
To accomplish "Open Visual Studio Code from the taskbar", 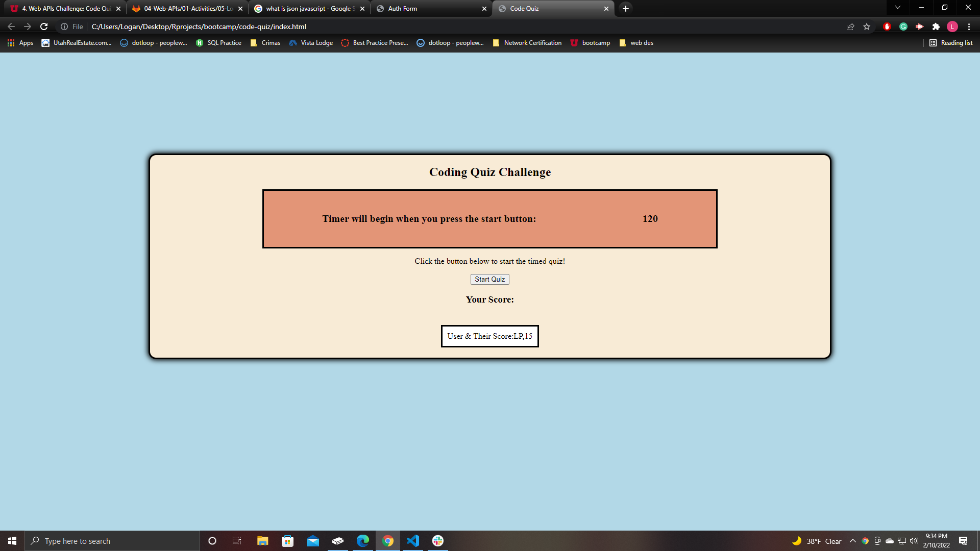I will 413,541.
